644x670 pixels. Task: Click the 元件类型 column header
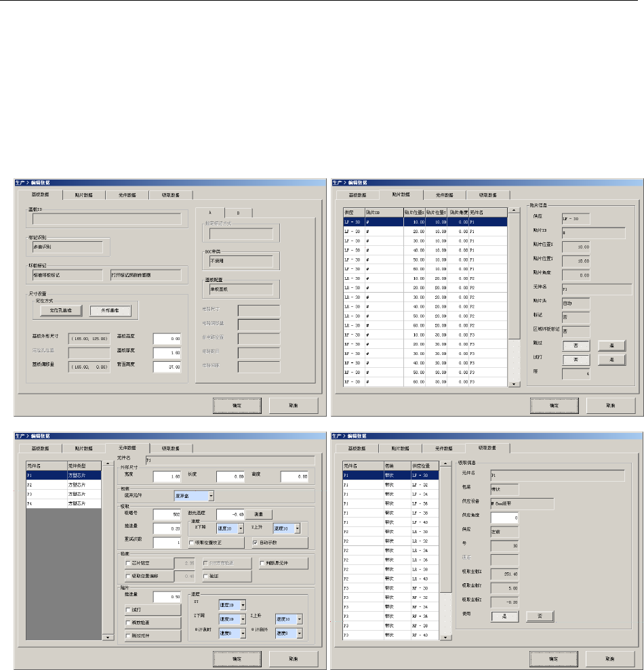point(84,466)
